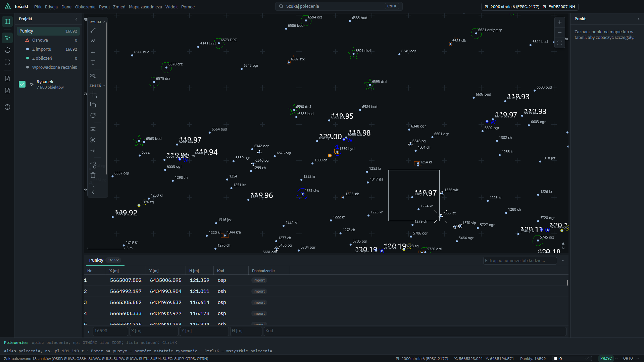
Task: Expand the RYSUJ section chevron
Action: pyautogui.click(x=104, y=22)
